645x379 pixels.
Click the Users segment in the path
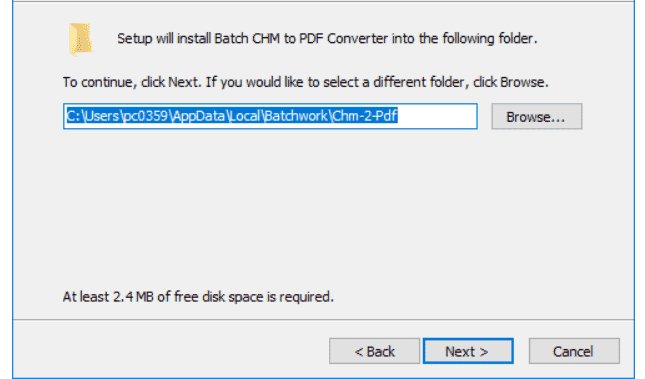[x=102, y=116]
